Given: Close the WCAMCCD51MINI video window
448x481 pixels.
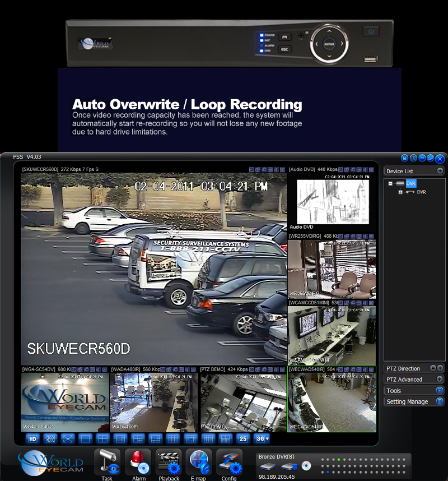Looking at the screenshot, I should pos(371,303).
